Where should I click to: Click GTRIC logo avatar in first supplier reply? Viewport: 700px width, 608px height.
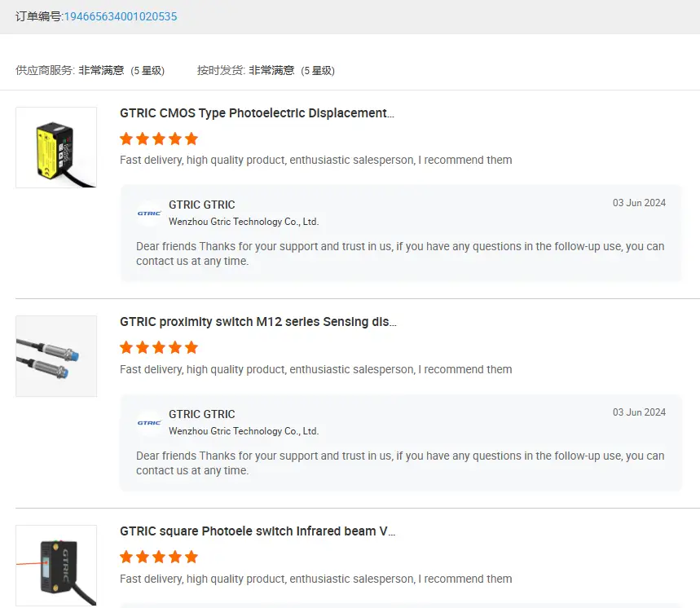149,213
